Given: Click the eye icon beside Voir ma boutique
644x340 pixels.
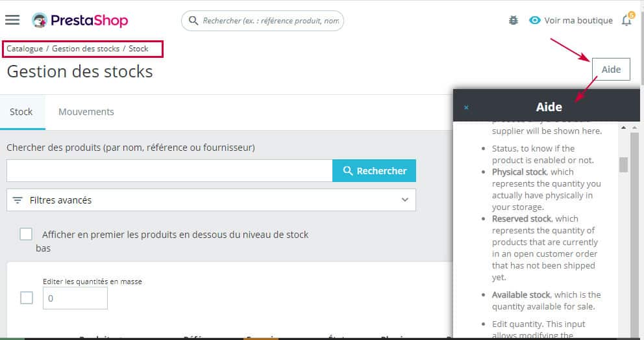Looking at the screenshot, I should (535, 20).
